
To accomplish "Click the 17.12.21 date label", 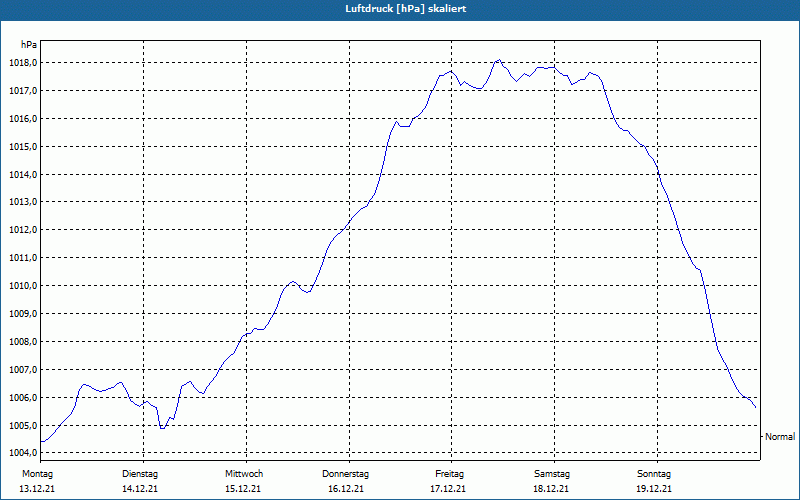I will (448, 489).
